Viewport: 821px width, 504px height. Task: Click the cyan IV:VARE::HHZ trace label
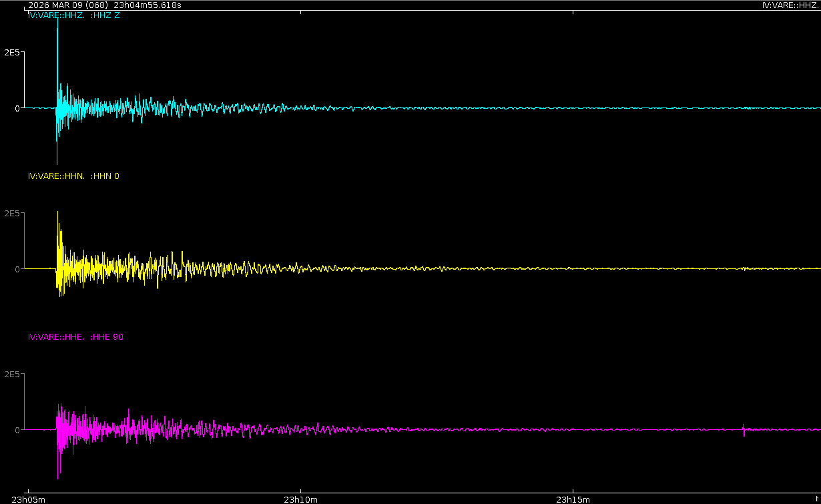pyautogui.click(x=73, y=15)
